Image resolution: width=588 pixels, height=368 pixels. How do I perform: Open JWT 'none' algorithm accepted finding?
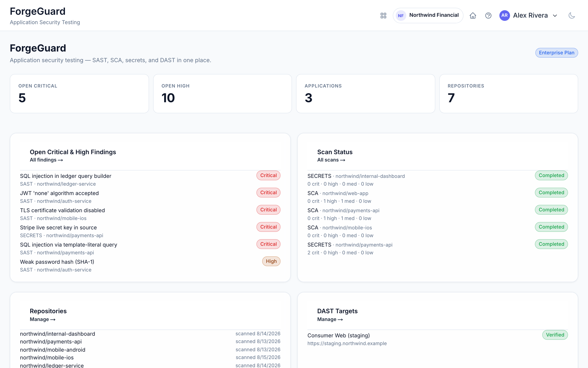tap(150, 197)
